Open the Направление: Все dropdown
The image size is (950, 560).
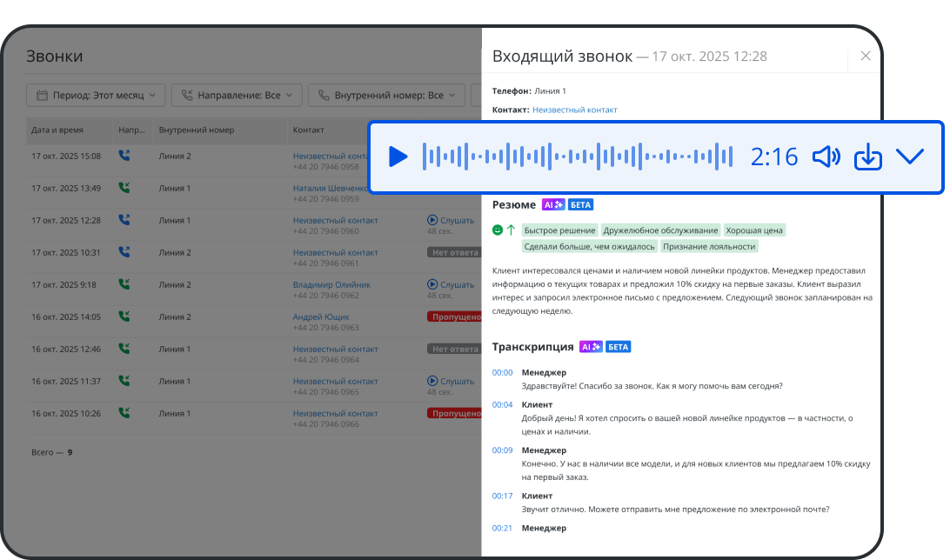point(237,95)
